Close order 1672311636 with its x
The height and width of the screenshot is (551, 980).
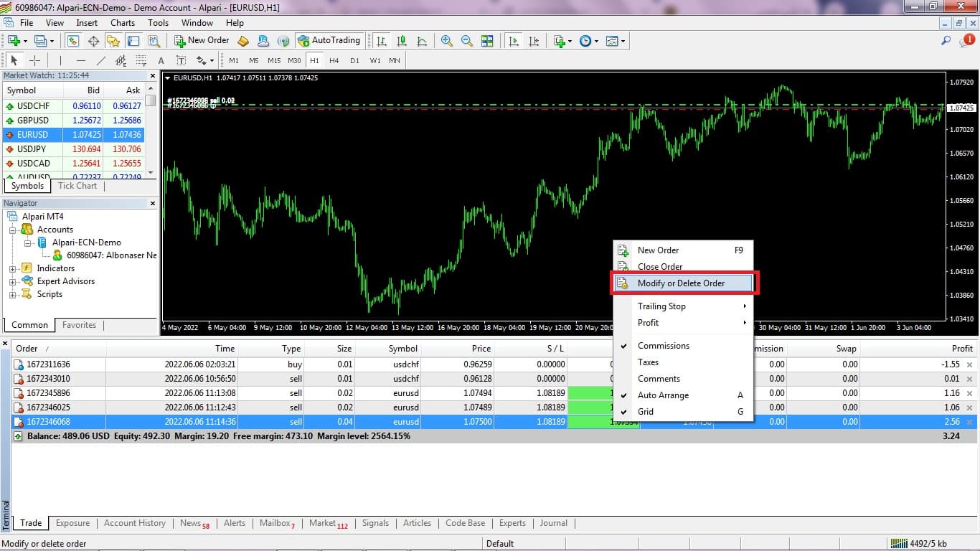970,364
